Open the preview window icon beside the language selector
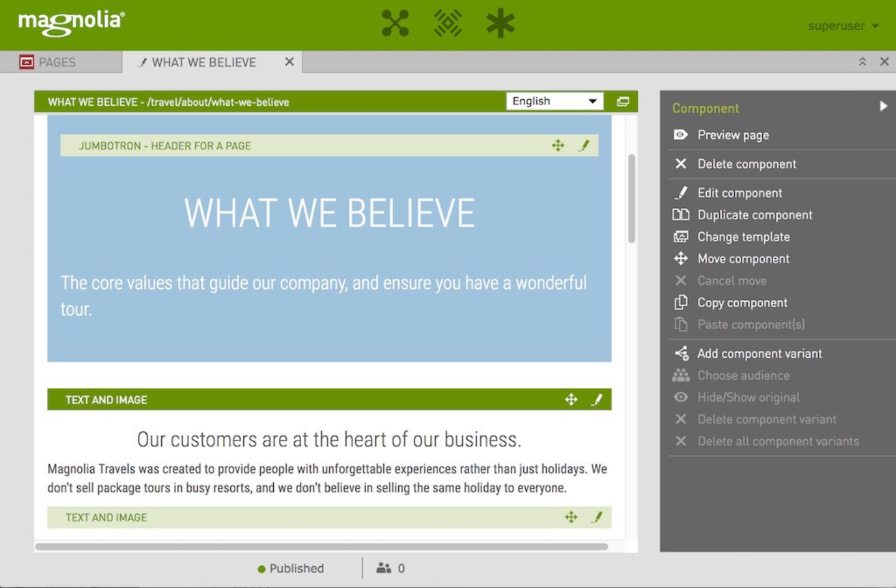 [622, 101]
